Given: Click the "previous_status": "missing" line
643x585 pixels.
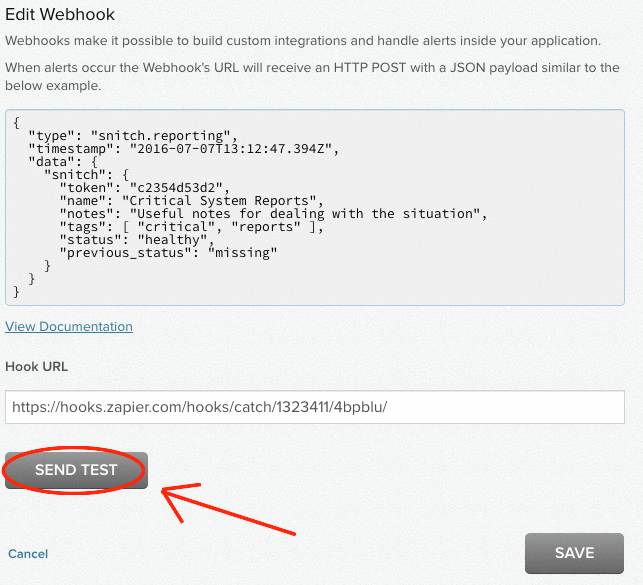Looking at the screenshot, I should click(x=168, y=253).
